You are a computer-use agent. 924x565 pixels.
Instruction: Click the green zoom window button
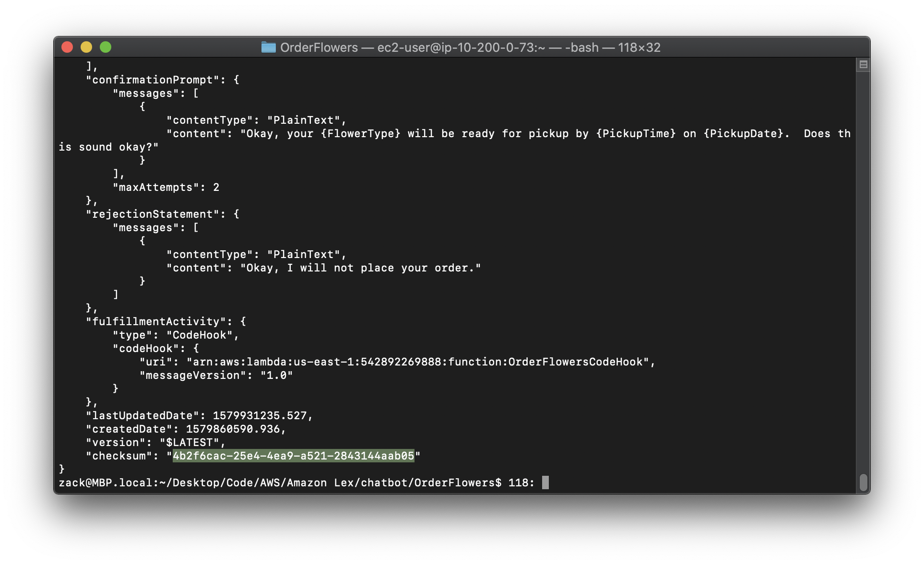click(x=106, y=47)
